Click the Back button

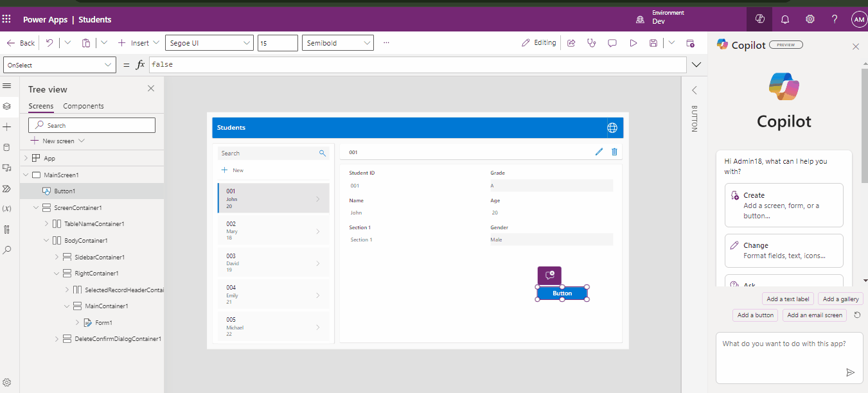(x=21, y=43)
